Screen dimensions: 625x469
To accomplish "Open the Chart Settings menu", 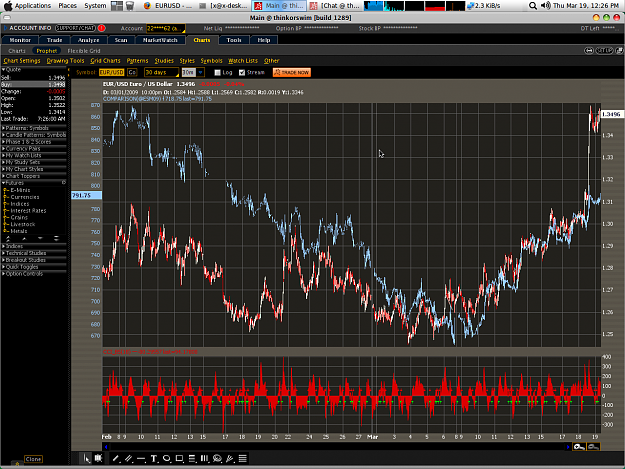I will (x=22, y=61).
